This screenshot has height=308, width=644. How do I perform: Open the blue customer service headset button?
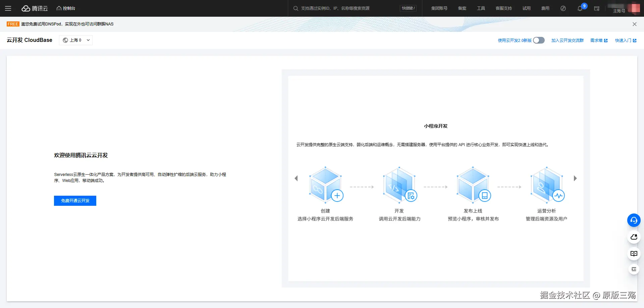tap(634, 220)
